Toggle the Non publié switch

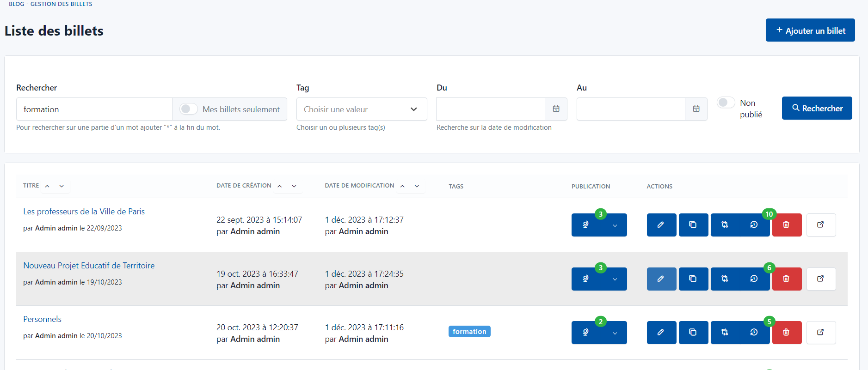[726, 103]
